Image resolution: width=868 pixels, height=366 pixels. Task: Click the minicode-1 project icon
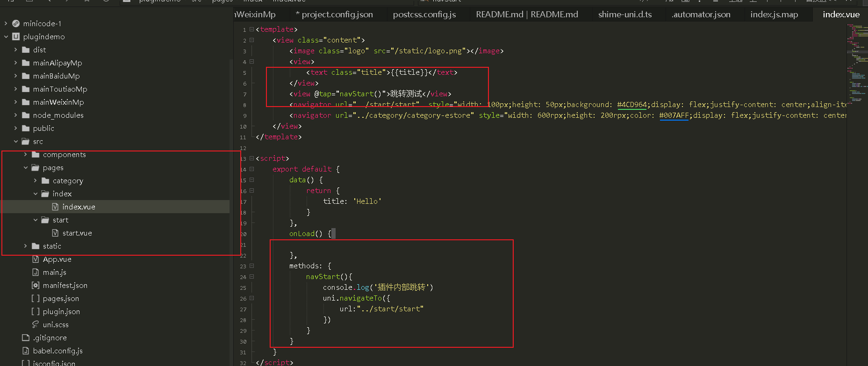(16, 23)
